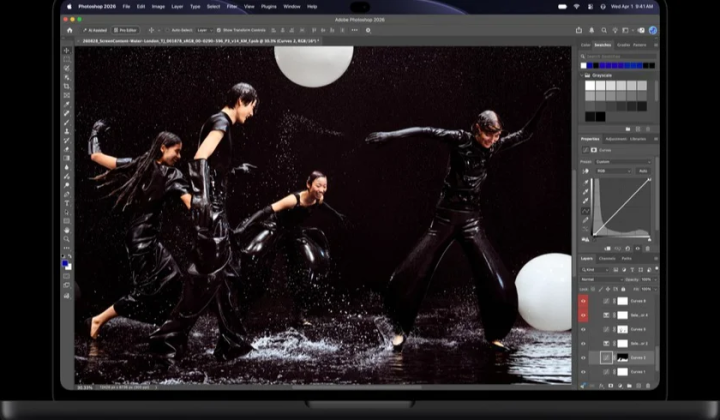
Task: Create a new group folder in Layers
Action: click(x=629, y=386)
